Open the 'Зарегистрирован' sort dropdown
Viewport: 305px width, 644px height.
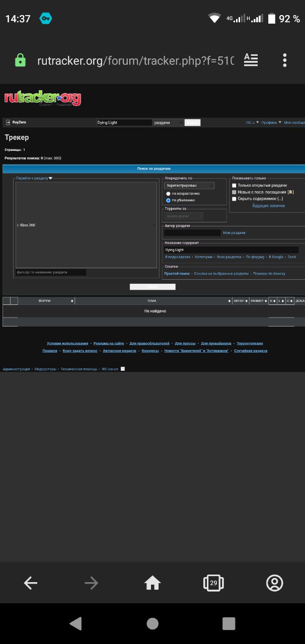[189, 186]
